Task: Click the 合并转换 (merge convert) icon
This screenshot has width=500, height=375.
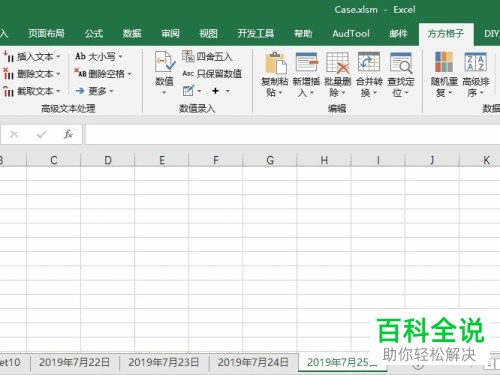Action: (369, 62)
